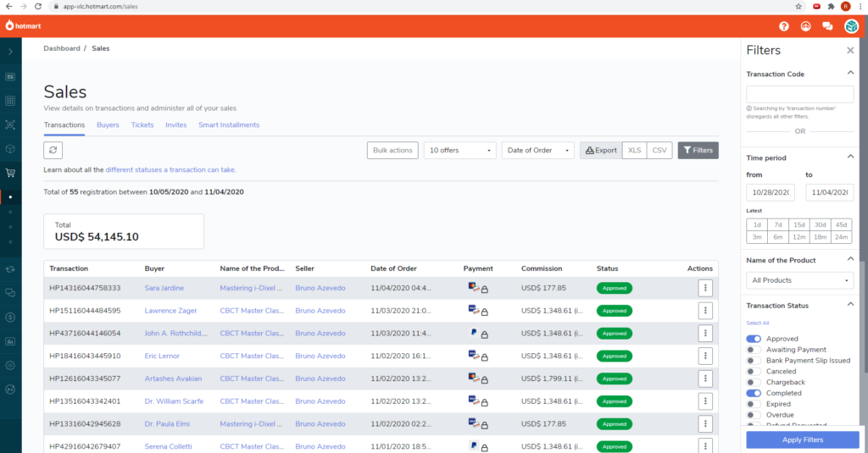
Task: Bookmark this page with star icon
Action: point(798,7)
